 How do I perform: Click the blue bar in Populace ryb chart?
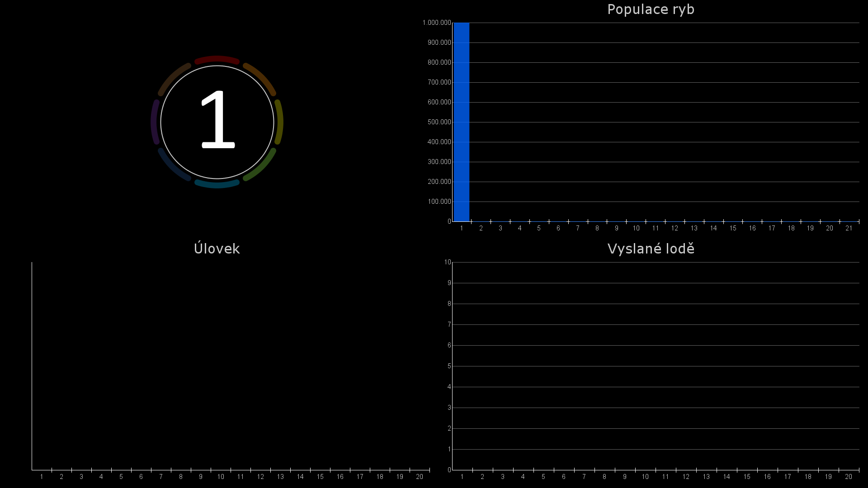pos(461,122)
